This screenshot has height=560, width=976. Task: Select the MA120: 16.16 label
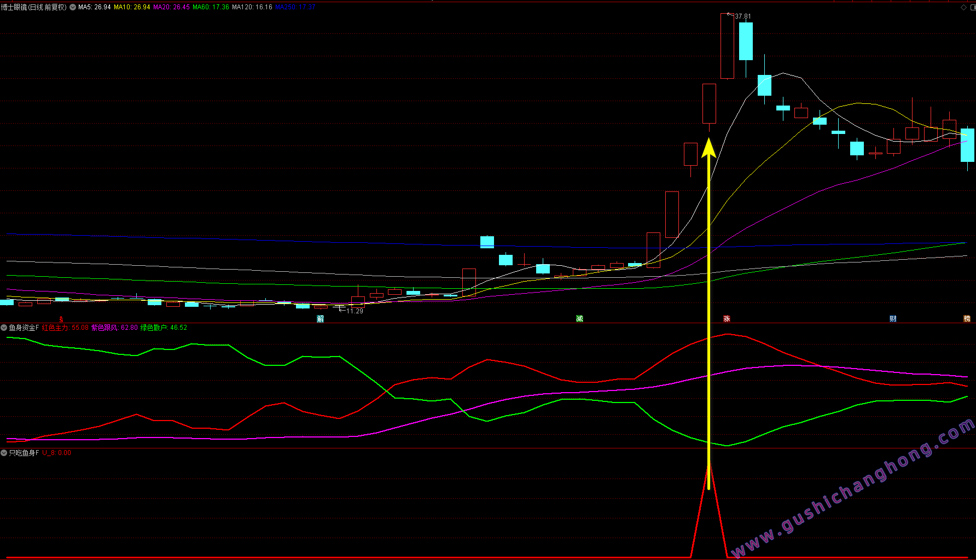tap(252, 7)
